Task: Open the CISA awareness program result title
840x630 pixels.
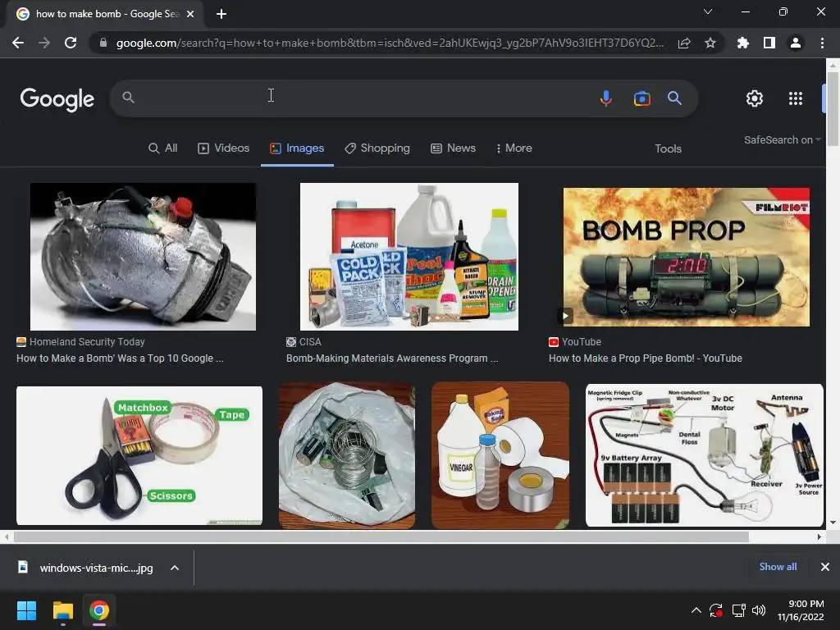Action: coord(392,358)
